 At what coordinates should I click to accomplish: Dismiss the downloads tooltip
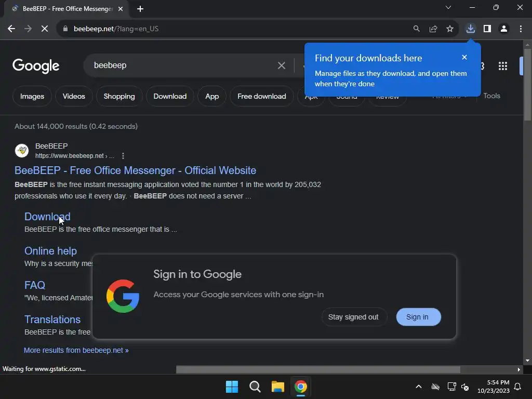tap(464, 57)
